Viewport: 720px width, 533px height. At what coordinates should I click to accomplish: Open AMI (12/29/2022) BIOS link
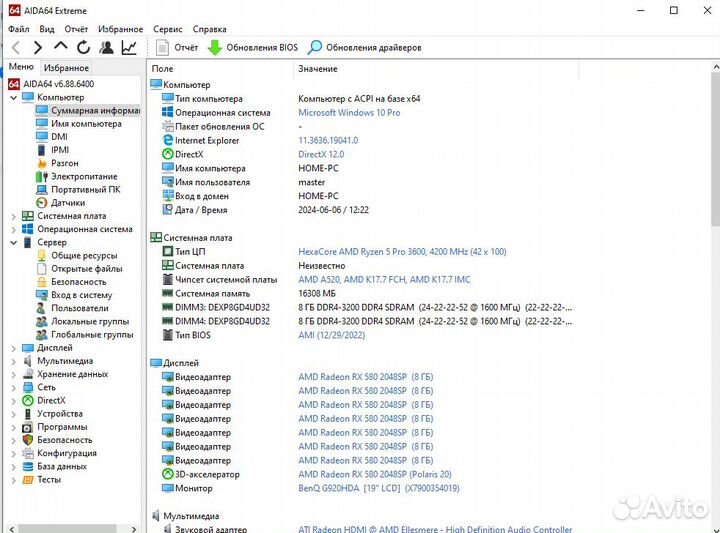(x=332, y=335)
